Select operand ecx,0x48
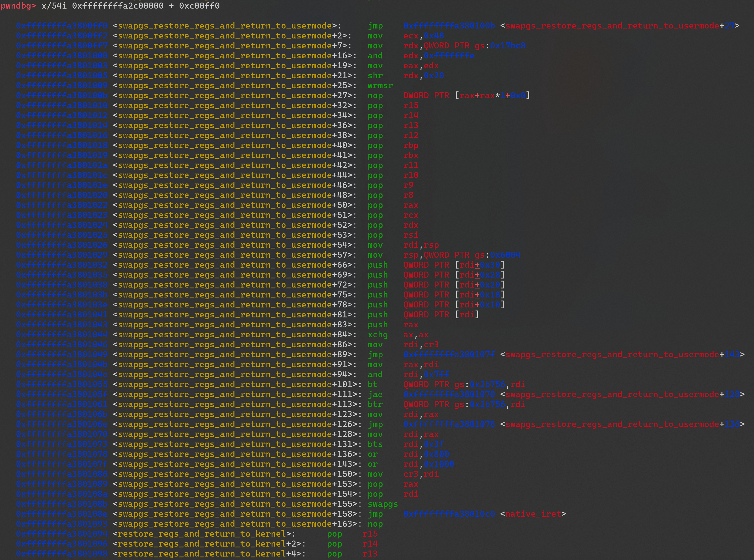754x560 pixels. click(x=423, y=36)
